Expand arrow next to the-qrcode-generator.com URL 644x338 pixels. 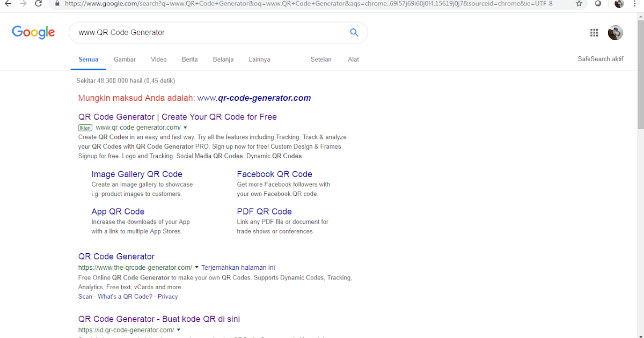pos(196,267)
